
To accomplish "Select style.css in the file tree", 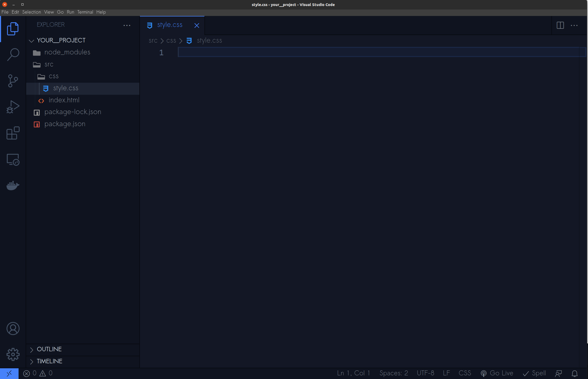I will pyautogui.click(x=83, y=88).
